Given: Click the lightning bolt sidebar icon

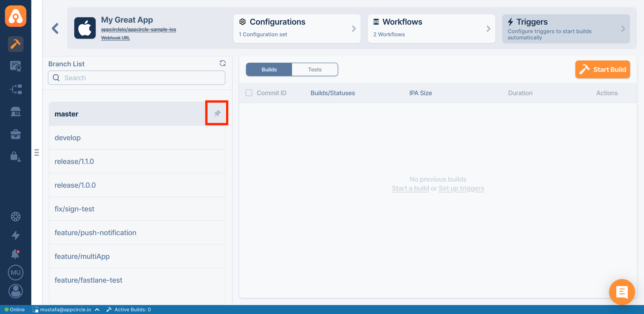Looking at the screenshot, I should 15,235.
